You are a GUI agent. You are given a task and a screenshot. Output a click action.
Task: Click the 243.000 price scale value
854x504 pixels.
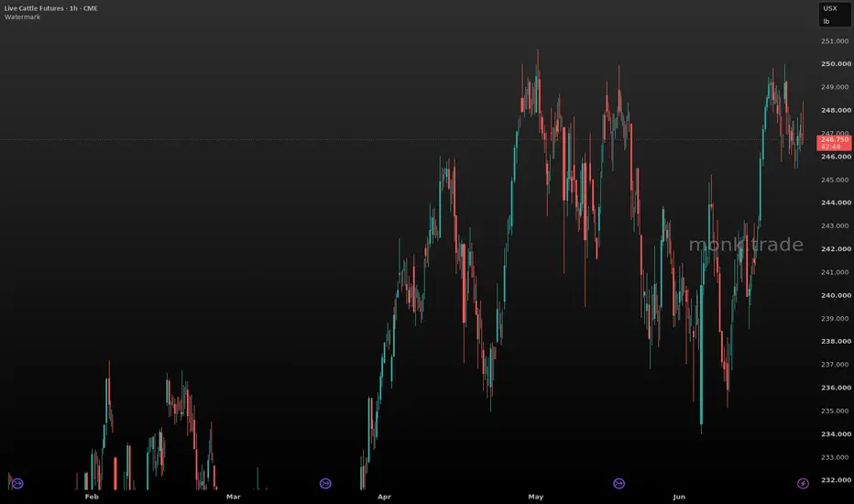coord(835,225)
